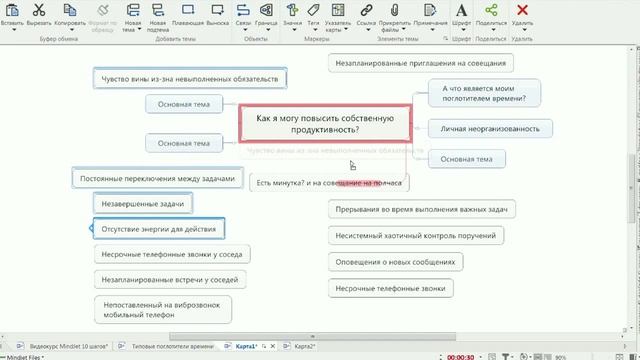Image resolution: width=640 pixels, height=360 pixels.
Task: Select the Есть минутка? topic
Action: (329, 183)
